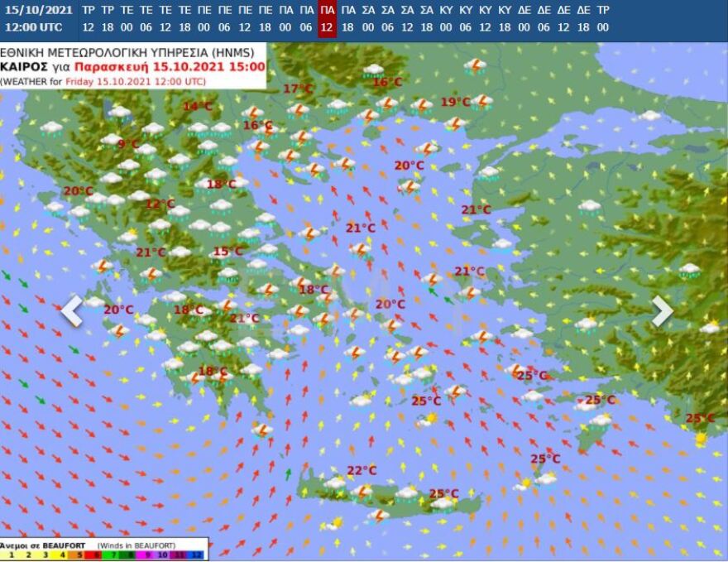
Task: Click the storm cloud just below 17°C
Action: pos(299,109)
